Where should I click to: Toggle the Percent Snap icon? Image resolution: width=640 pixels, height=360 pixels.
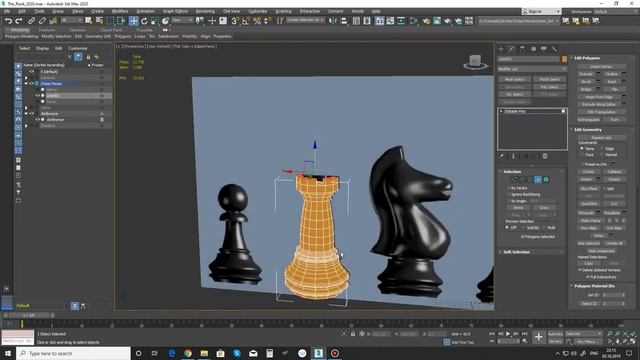tap(257, 20)
